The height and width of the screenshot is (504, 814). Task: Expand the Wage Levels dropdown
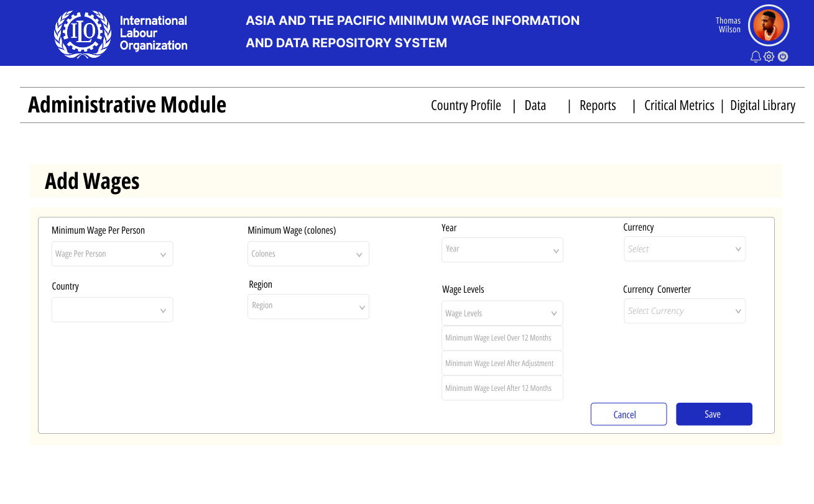pos(502,313)
